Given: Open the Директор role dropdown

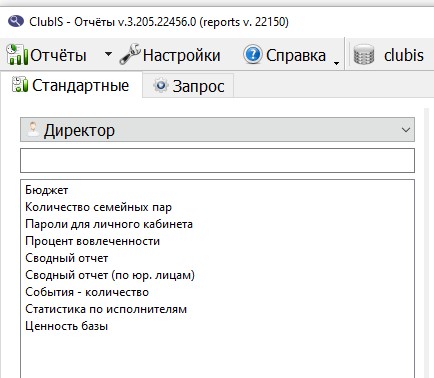Looking at the screenshot, I should tap(217, 130).
